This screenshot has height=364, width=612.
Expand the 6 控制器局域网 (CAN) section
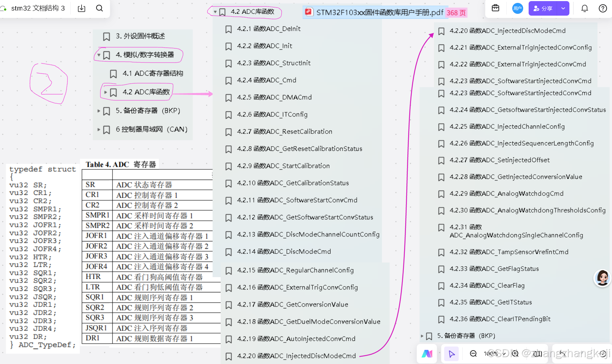(99, 129)
